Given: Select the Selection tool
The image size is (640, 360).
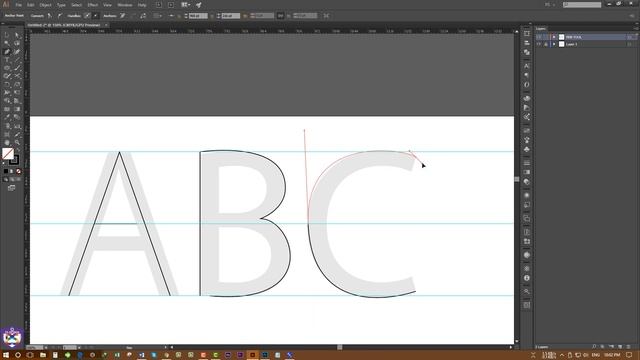Looking at the screenshot, I should 7,36.
